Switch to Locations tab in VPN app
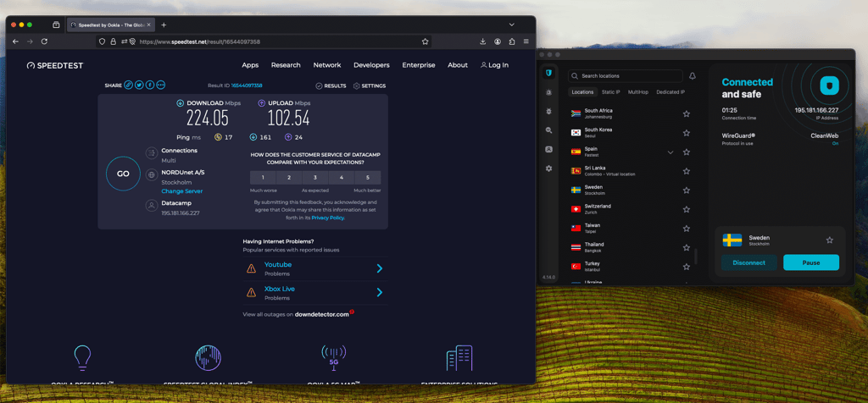 (582, 91)
